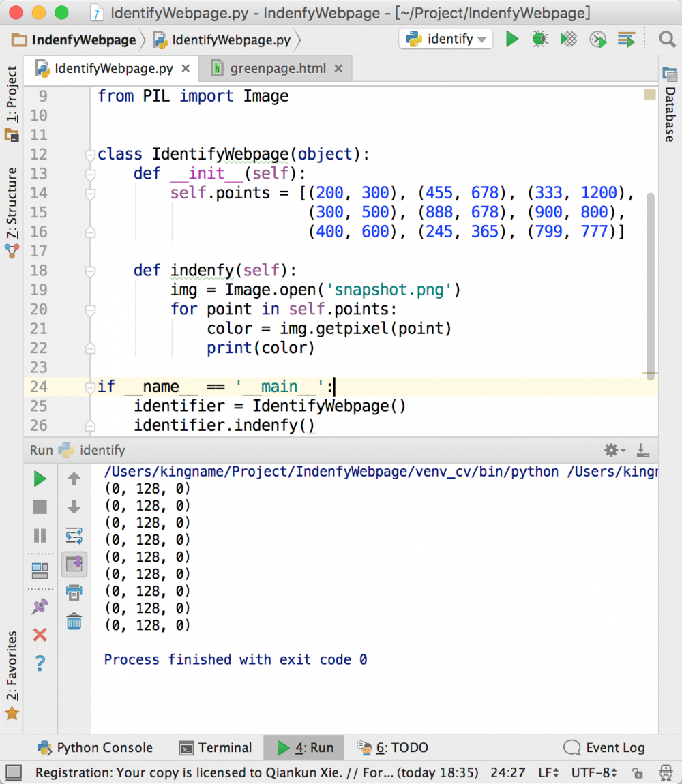Toggle scroll to end of output
682x784 pixels.
[74, 563]
